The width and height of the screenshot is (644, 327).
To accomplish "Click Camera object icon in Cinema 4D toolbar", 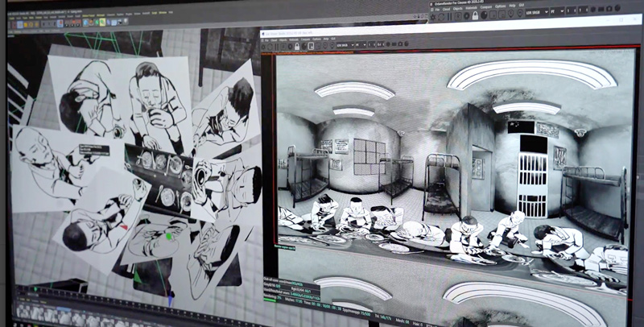I will coord(119,22).
